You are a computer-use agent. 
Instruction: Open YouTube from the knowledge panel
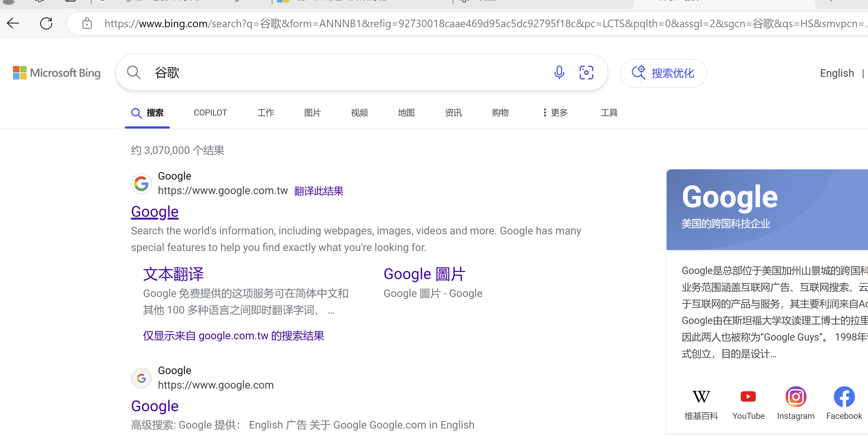tap(748, 396)
